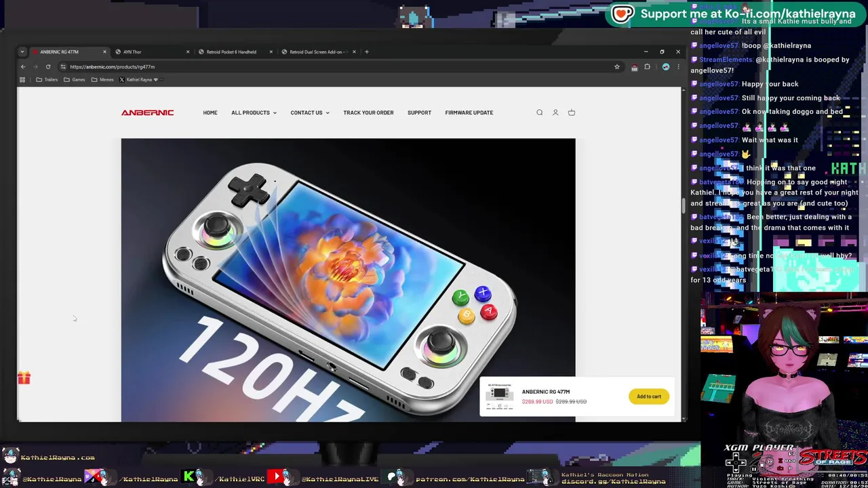Bookmark this page with the star icon
This screenshot has height=488, width=868.
click(617, 66)
